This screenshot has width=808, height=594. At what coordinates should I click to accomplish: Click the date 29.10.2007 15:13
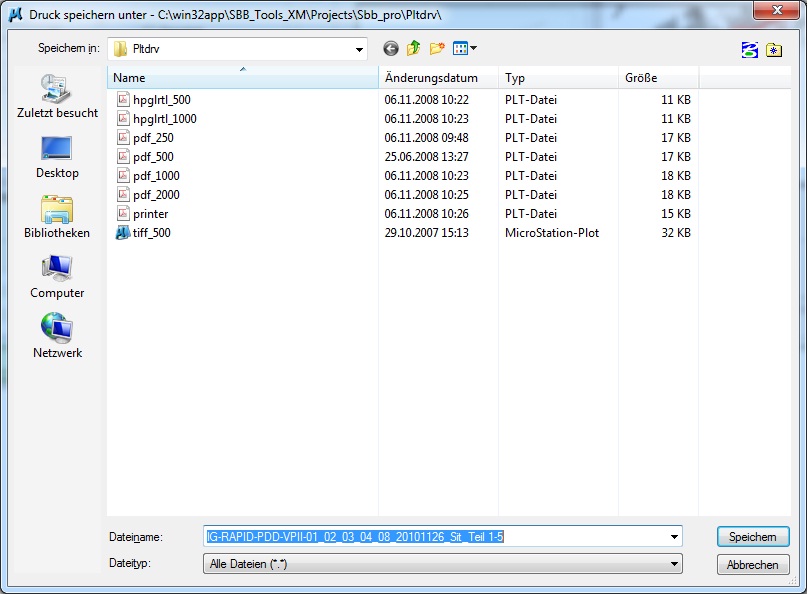(x=426, y=233)
